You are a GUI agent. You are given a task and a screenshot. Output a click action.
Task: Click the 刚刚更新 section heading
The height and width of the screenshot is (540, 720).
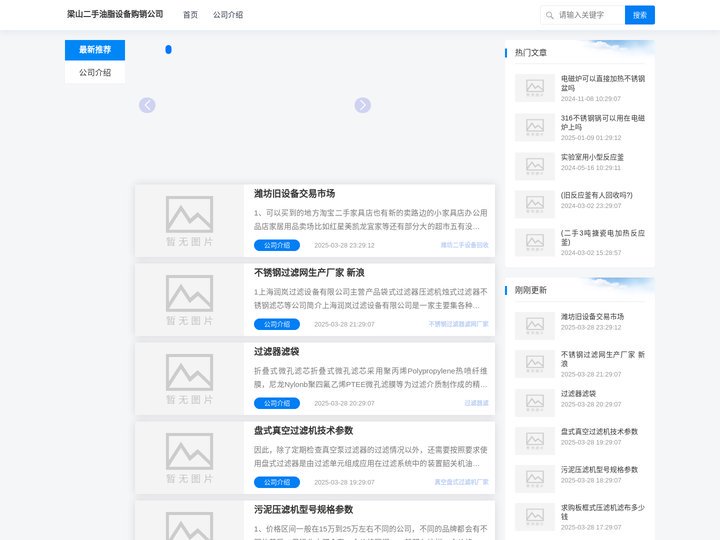click(x=530, y=290)
